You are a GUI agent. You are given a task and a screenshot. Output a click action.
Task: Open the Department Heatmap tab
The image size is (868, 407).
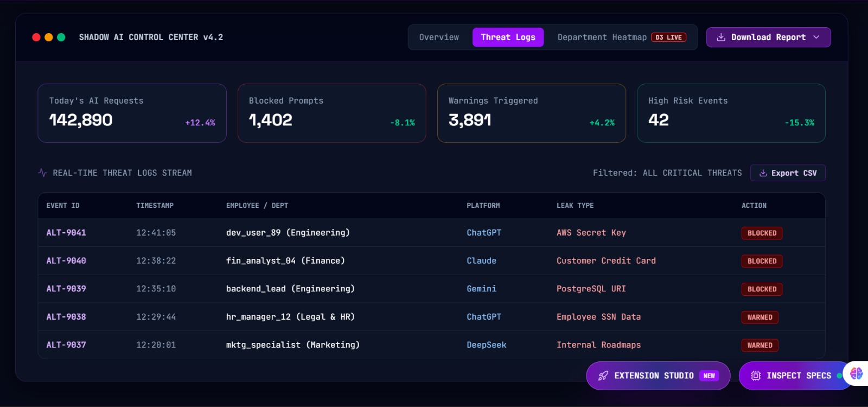[x=622, y=37]
